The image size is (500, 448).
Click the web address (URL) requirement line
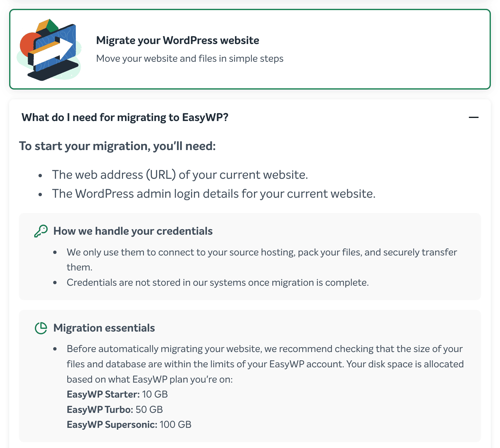[180, 175]
